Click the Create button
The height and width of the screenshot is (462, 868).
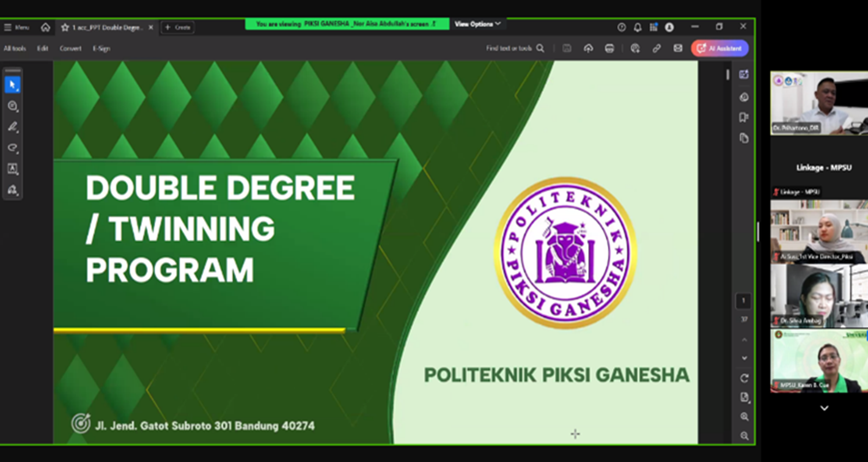click(x=178, y=28)
